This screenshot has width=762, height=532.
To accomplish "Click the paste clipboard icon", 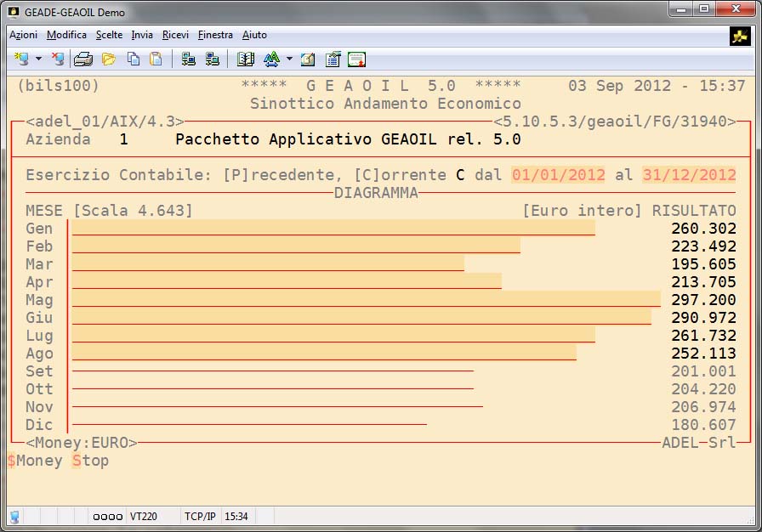I will [x=156, y=59].
